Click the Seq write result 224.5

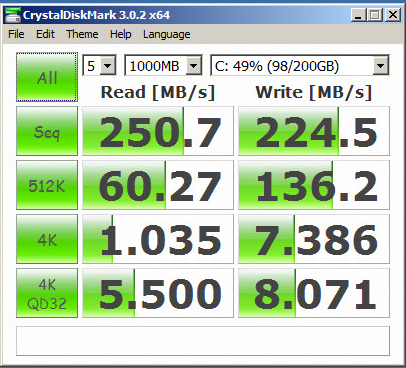point(314,131)
